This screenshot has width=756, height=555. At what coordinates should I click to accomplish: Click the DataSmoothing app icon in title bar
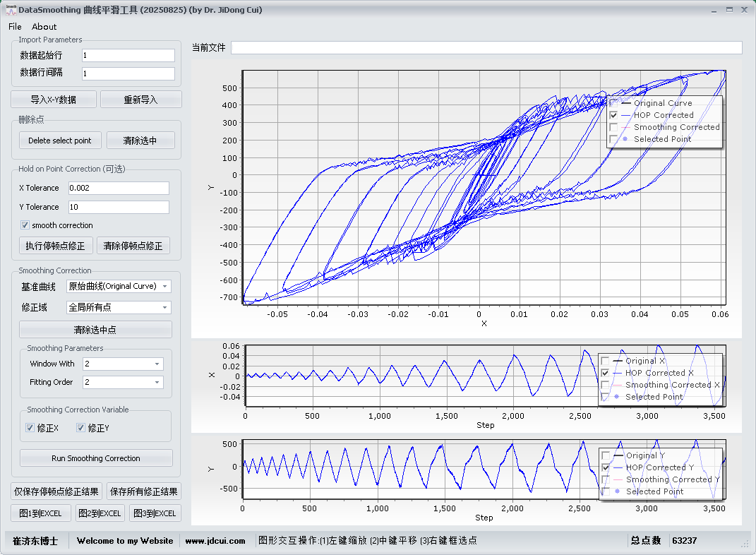(x=10, y=10)
